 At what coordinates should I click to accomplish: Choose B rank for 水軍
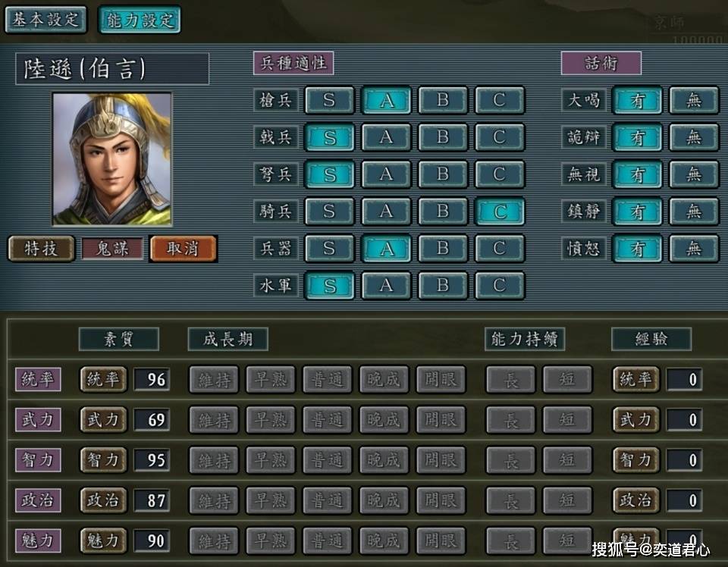443,285
